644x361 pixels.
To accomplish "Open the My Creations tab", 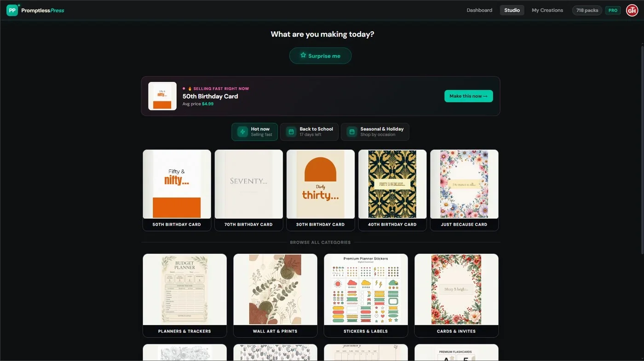I will pyautogui.click(x=547, y=10).
